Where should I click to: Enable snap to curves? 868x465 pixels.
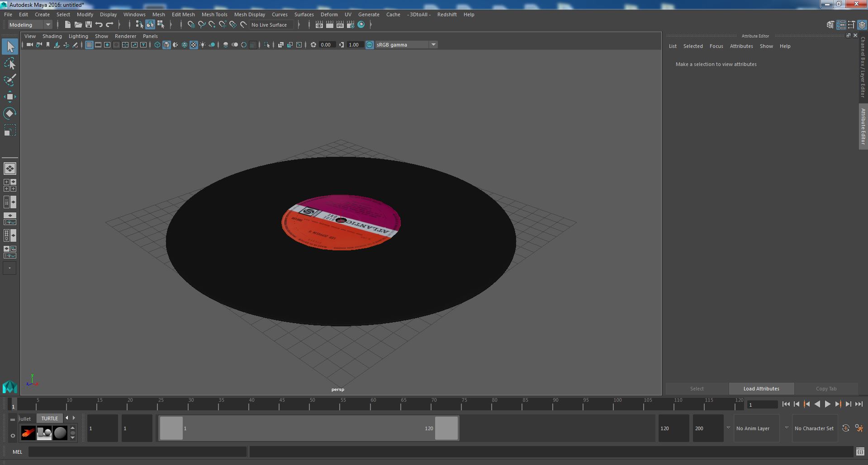click(x=202, y=25)
